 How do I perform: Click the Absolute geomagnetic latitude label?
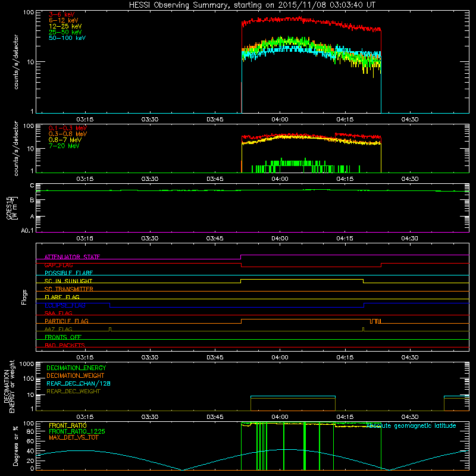point(411,426)
